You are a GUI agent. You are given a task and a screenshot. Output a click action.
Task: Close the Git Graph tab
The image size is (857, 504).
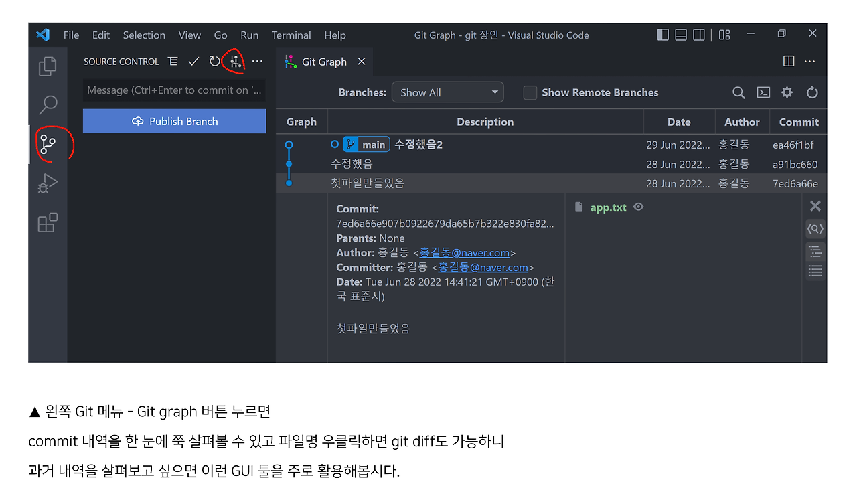pyautogui.click(x=361, y=62)
